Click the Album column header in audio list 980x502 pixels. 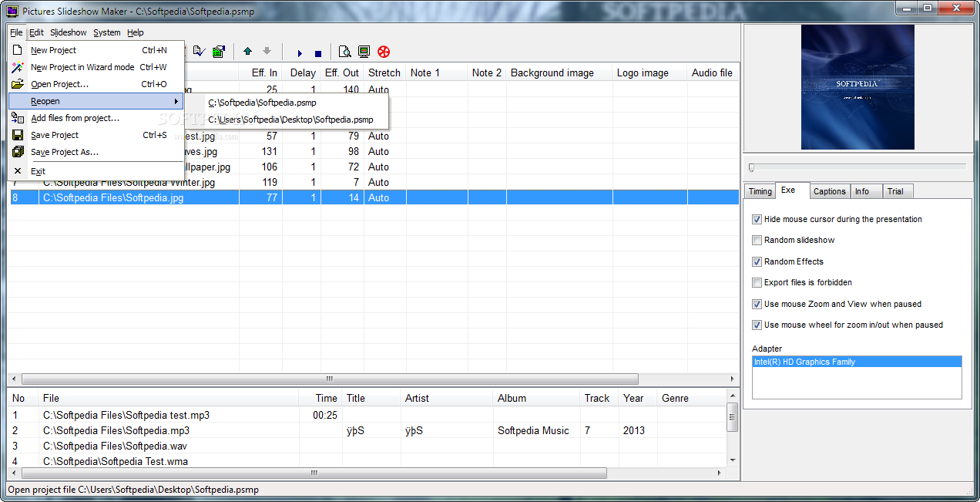536,398
